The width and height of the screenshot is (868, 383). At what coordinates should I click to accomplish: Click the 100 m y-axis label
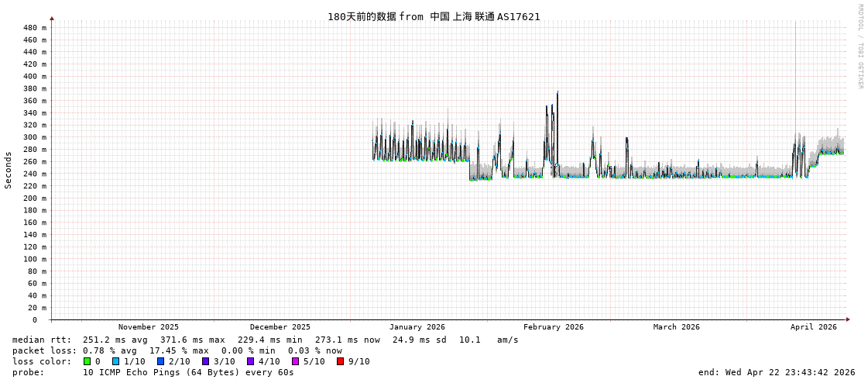click(36, 259)
